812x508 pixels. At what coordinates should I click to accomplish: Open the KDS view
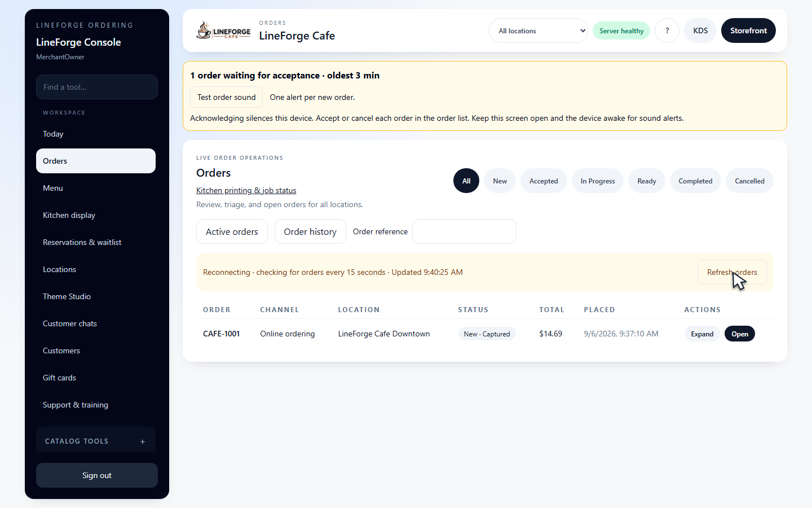700,30
